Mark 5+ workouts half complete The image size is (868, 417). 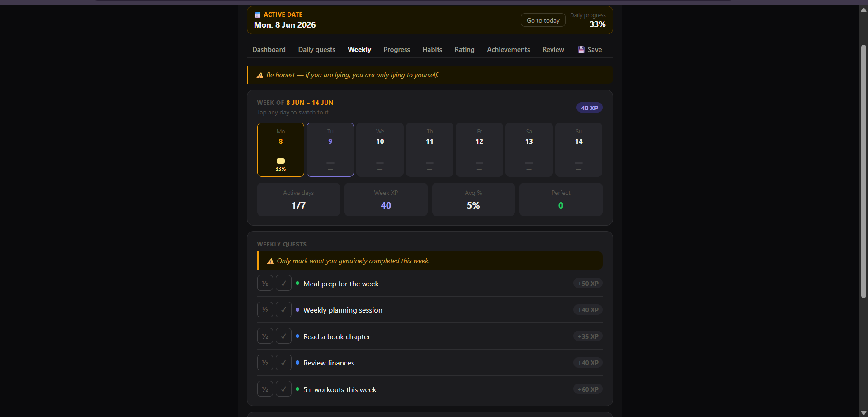point(265,389)
